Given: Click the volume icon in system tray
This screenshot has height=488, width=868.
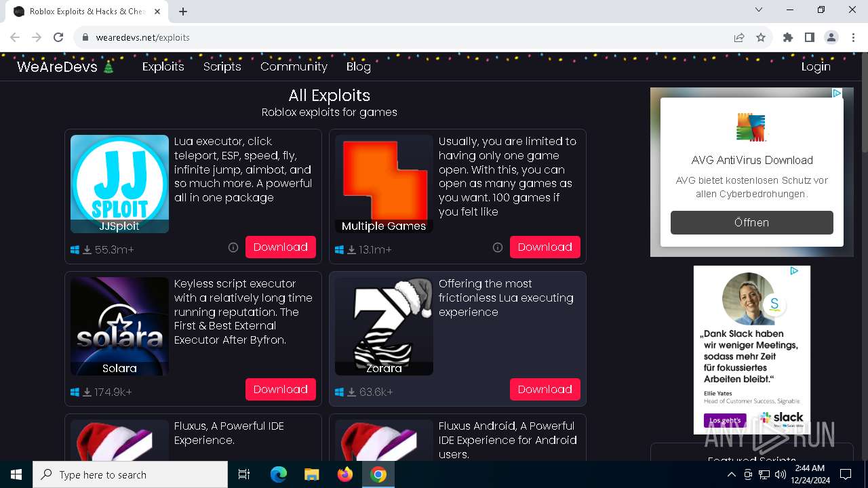Looking at the screenshot, I should click(x=780, y=474).
